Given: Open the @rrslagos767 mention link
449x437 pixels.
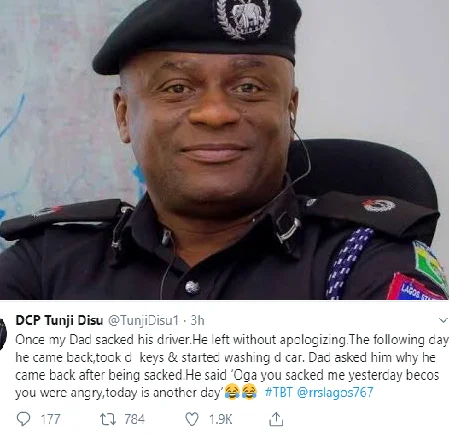Looking at the screenshot, I should [x=335, y=392].
